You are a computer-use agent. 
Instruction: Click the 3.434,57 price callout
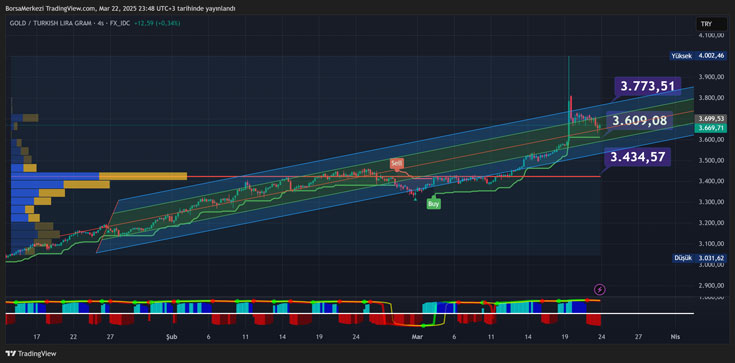coord(638,157)
